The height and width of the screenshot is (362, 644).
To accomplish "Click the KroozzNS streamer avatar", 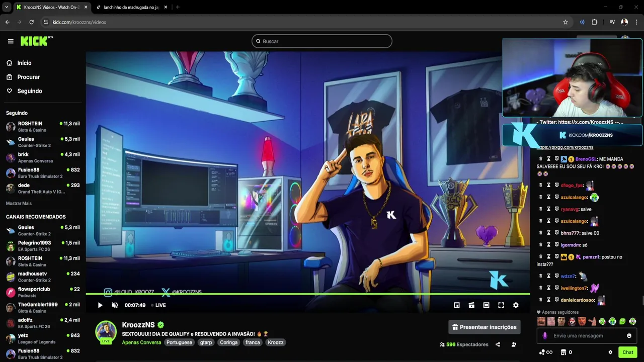I will click(x=106, y=332).
